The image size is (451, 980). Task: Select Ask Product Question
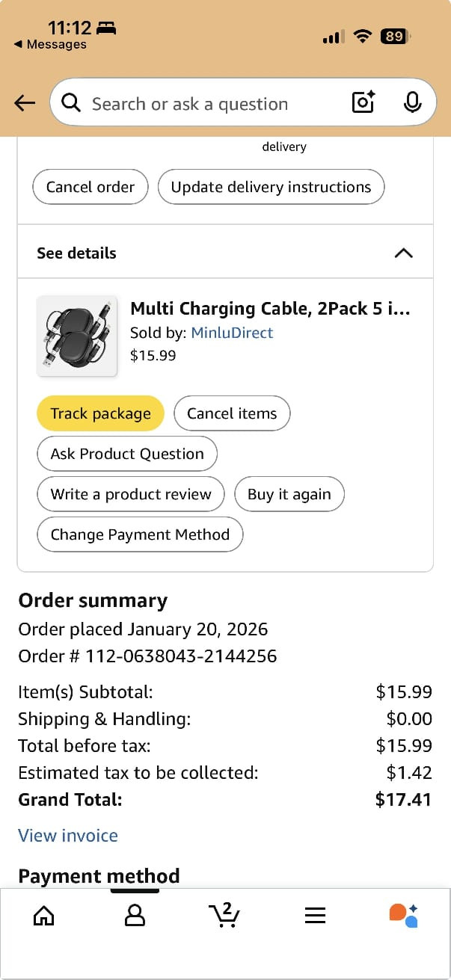click(127, 454)
